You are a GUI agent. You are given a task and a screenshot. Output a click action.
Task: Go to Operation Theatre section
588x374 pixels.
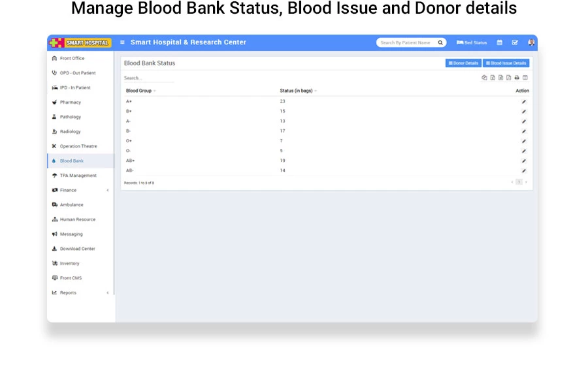(78, 146)
